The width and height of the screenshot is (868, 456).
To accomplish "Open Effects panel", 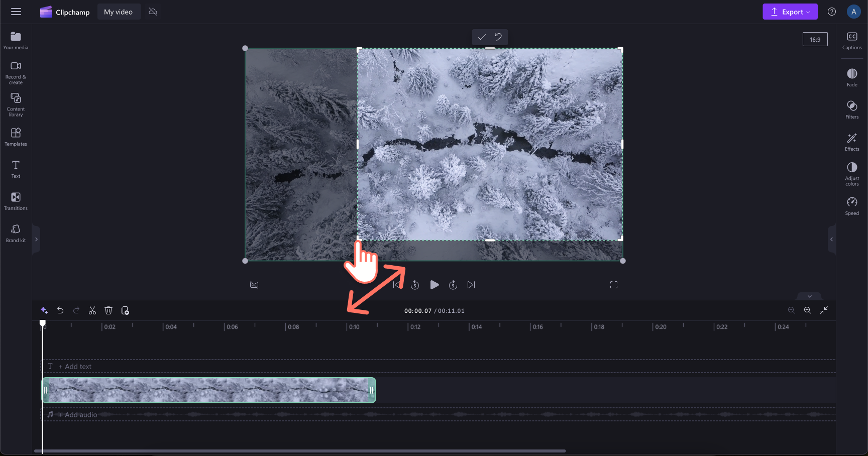I will point(852,142).
